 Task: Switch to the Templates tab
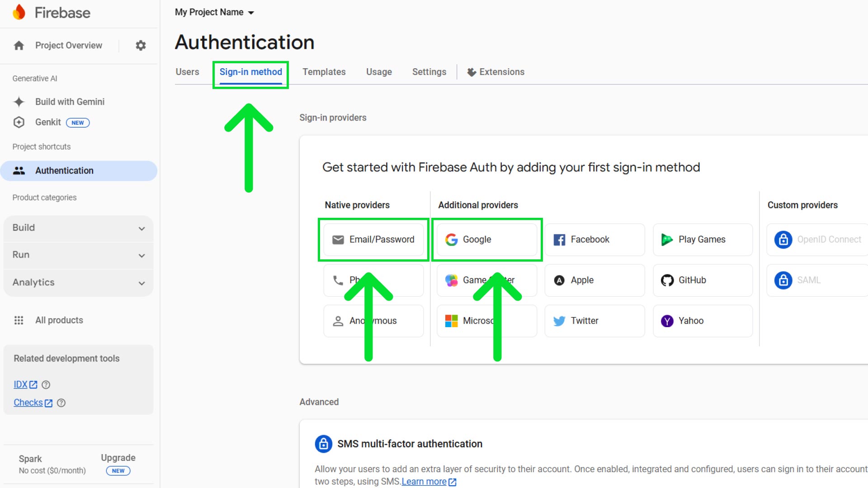click(x=324, y=72)
